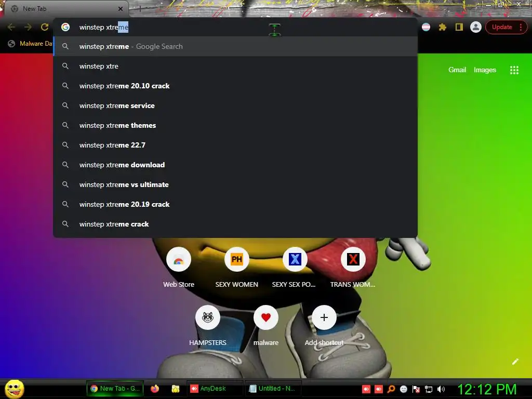Switch to the New Tab - G... taskbar button
Viewport: 532px width, 399px height.
coord(115,389)
